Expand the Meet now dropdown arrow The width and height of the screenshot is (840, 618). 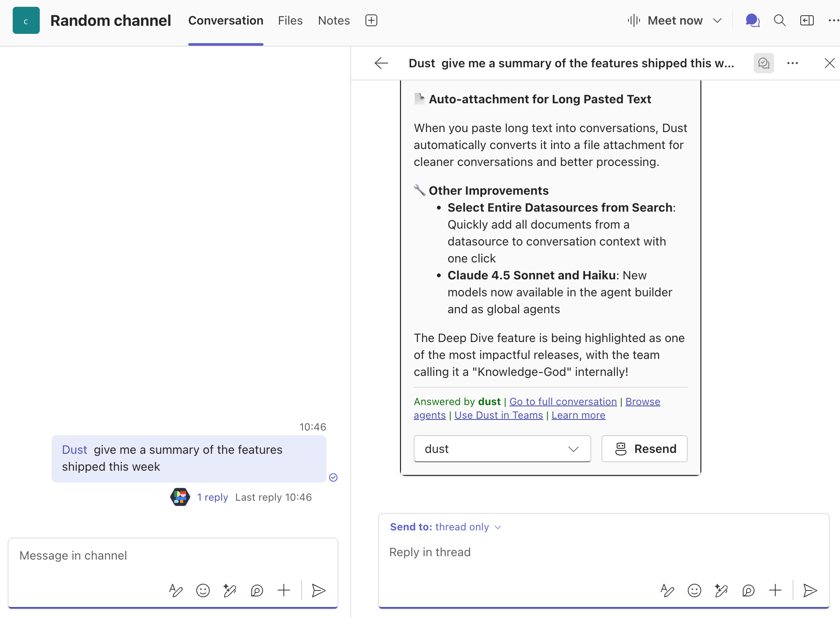coord(717,20)
